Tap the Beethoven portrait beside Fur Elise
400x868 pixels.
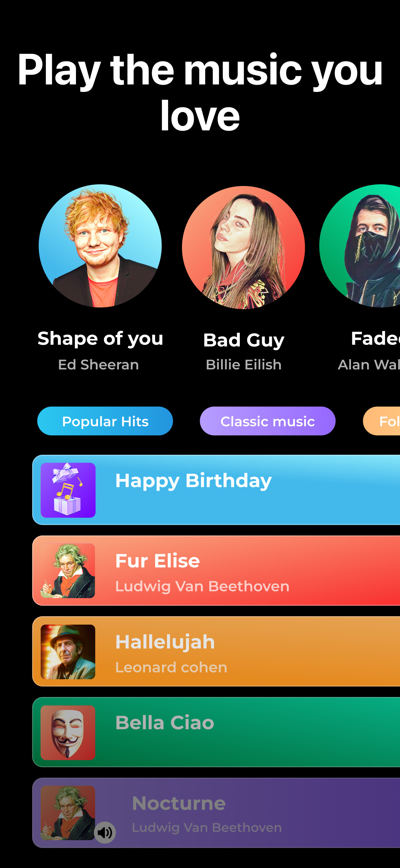pyautogui.click(x=68, y=571)
